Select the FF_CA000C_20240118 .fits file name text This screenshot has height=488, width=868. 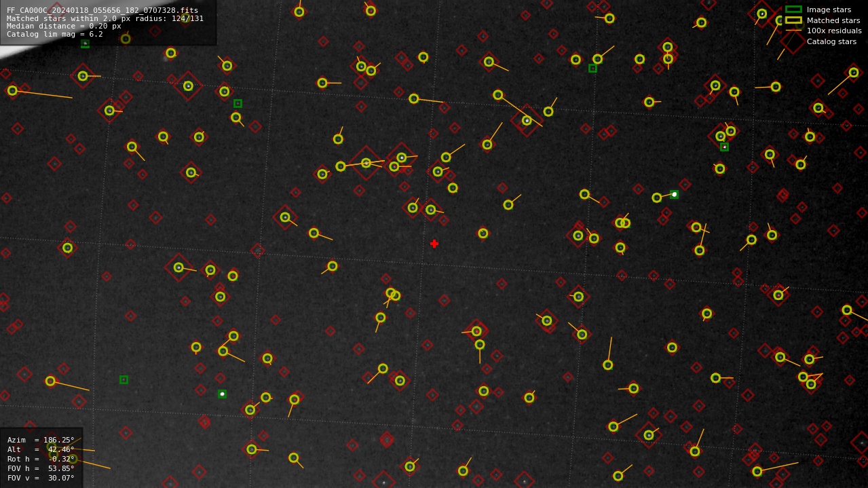tap(102, 10)
